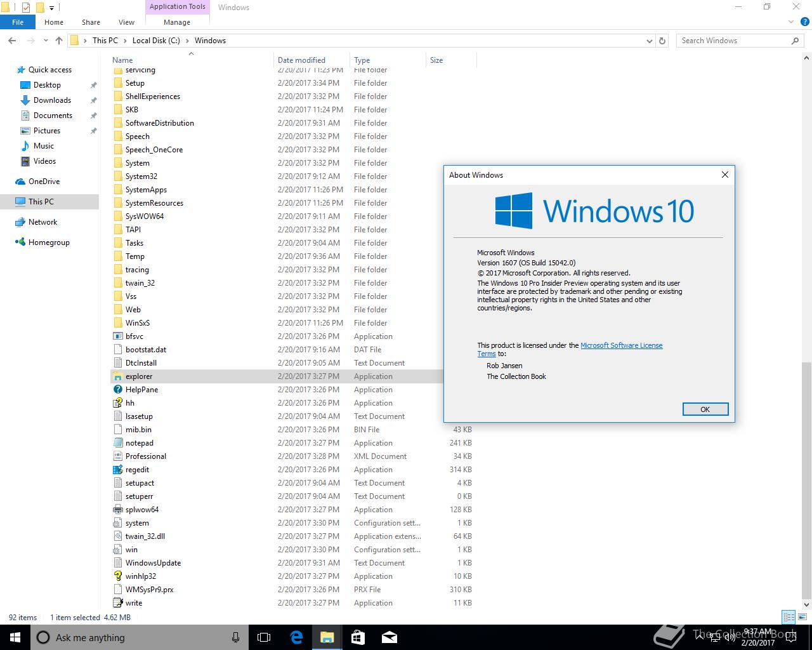
Task: Click the splwow64 printer icon
Action: 117,510
